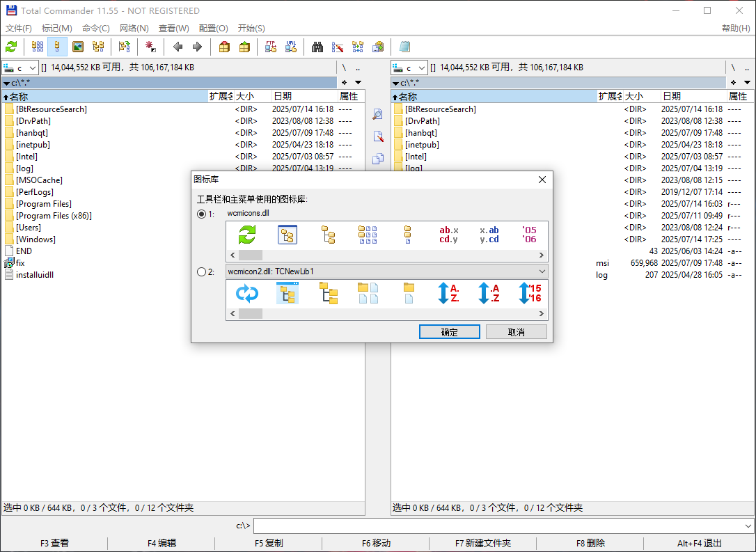Close the 图标库 dialog with X
Image resolution: width=756 pixels, height=552 pixels.
tap(542, 180)
